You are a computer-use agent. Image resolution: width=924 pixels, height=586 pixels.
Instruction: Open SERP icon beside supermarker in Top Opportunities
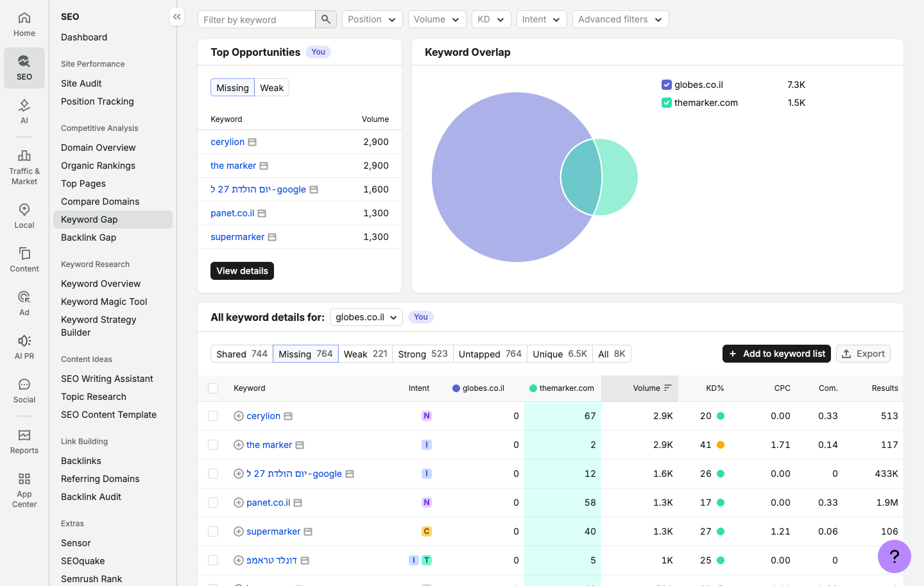[x=272, y=237]
